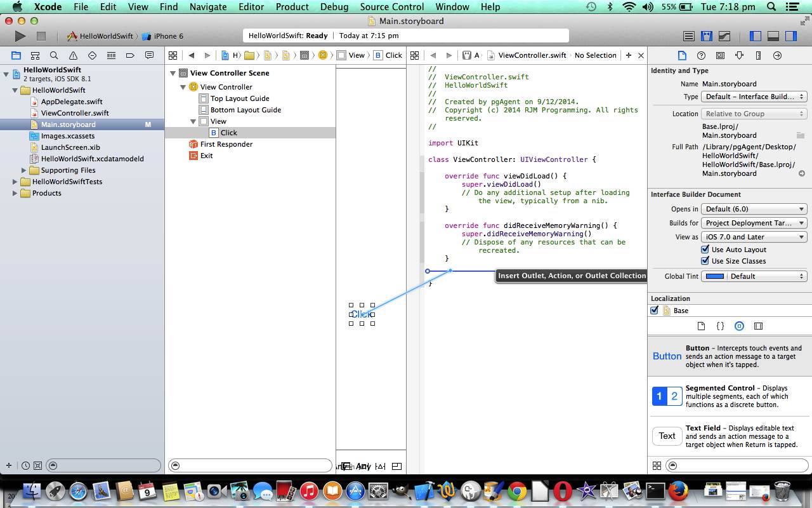
Task: Open the Navigate menu
Action: point(208,7)
